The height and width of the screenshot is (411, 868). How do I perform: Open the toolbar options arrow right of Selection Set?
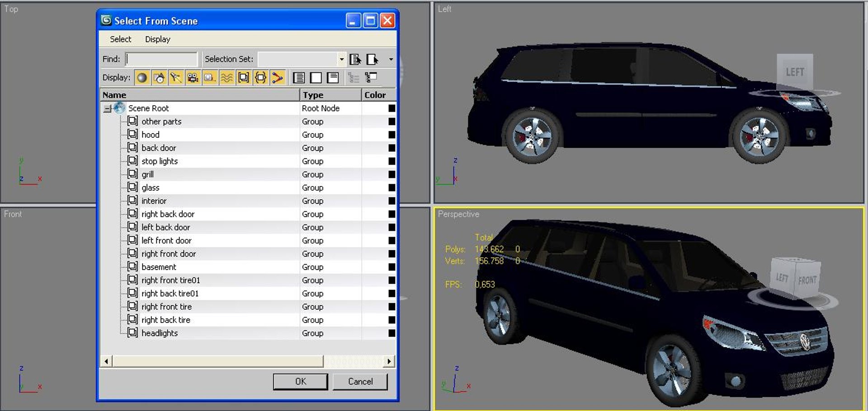(391, 59)
